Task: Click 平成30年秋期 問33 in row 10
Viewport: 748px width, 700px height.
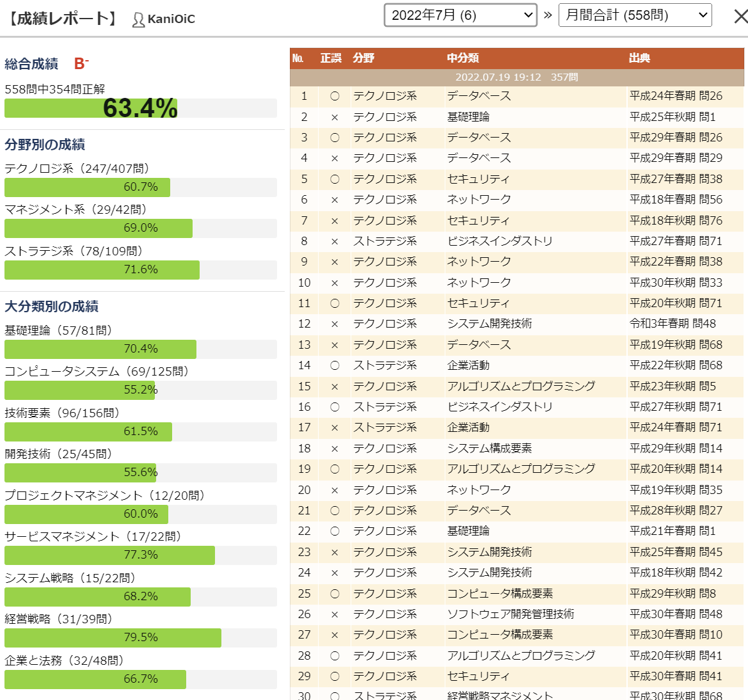Action: click(676, 282)
